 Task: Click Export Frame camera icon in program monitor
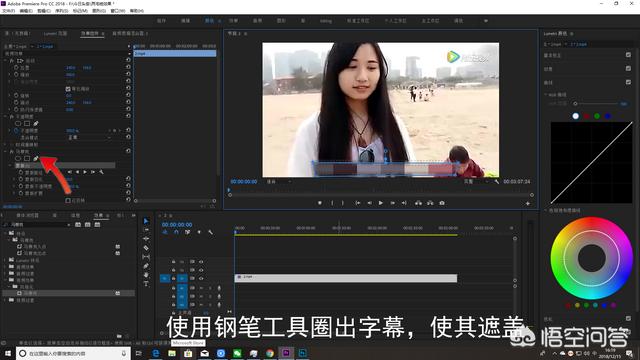(442, 203)
